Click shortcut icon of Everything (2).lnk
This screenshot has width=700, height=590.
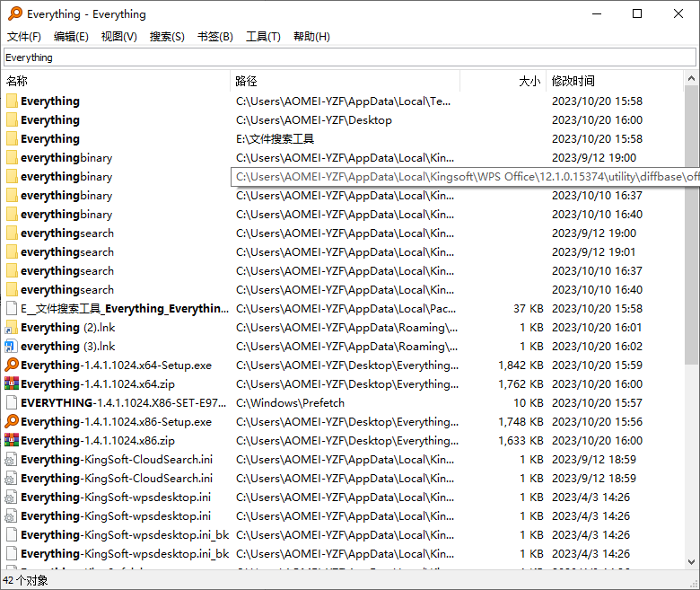pyautogui.click(x=11, y=328)
